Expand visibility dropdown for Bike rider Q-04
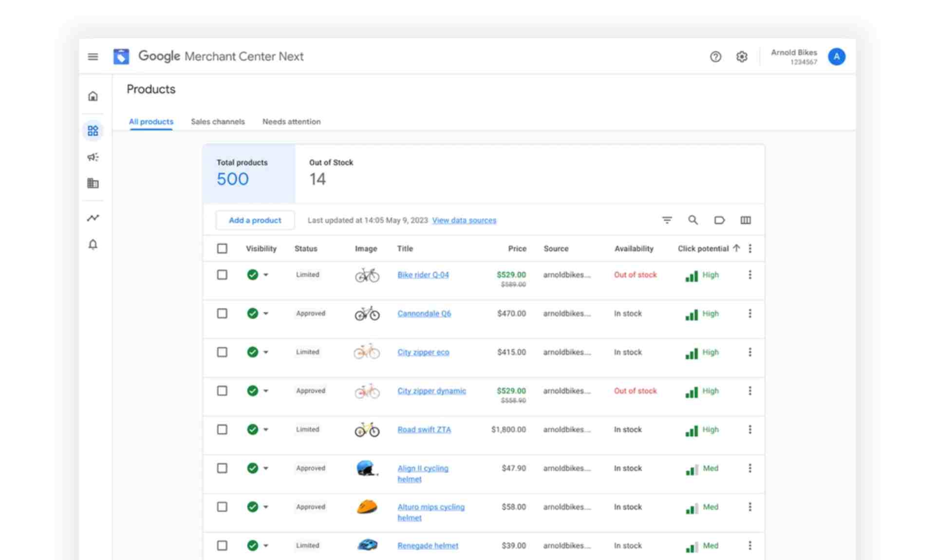 266,275
